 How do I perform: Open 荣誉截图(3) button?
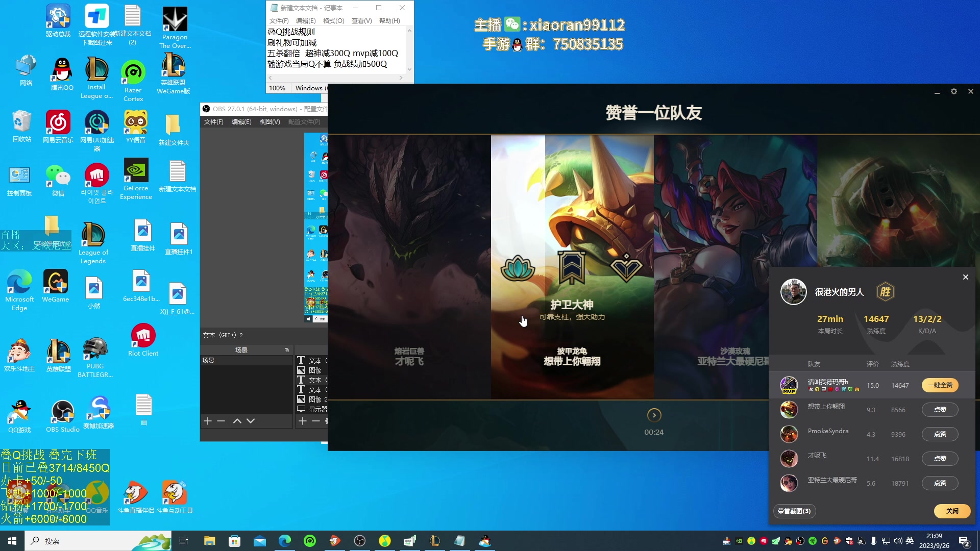click(794, 511)
